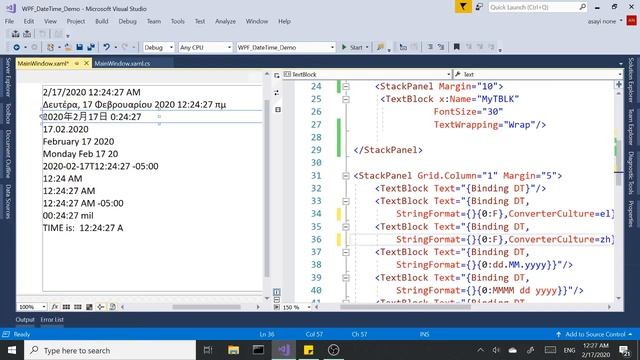Open the Tools menu

[178, 21]
